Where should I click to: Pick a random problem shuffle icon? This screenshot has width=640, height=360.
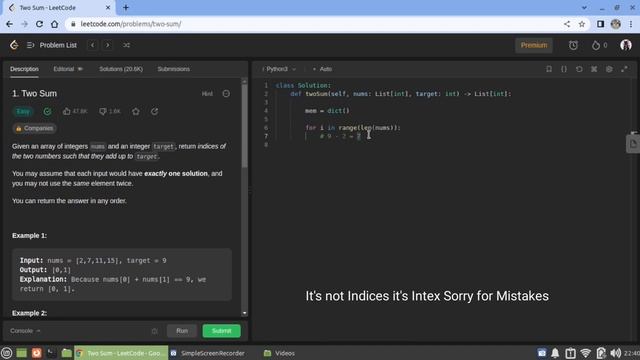[x=127, y=45]
